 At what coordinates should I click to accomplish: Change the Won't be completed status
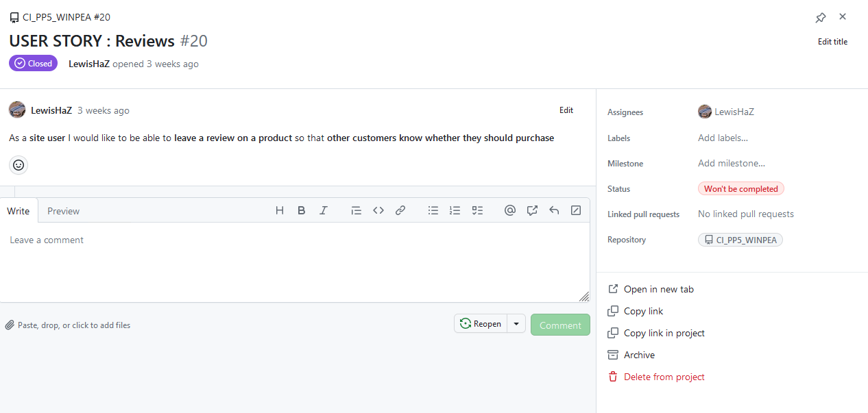coord(741,188)
